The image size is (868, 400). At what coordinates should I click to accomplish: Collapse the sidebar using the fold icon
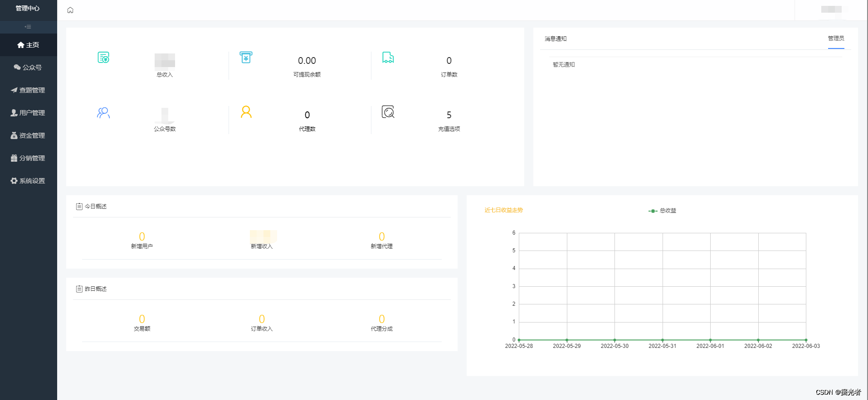tap(28, 27)
